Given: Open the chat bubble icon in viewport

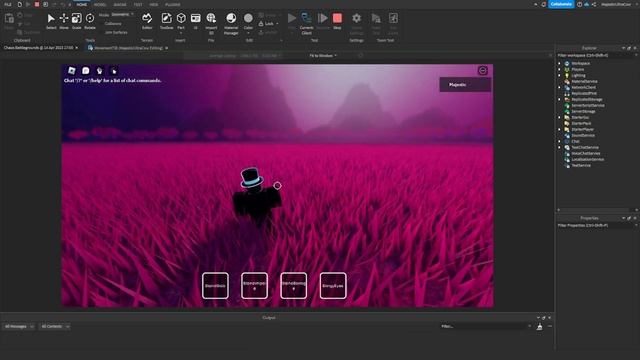Looking at the screenshot, I should pyautogui.click(x=86, y=71).
